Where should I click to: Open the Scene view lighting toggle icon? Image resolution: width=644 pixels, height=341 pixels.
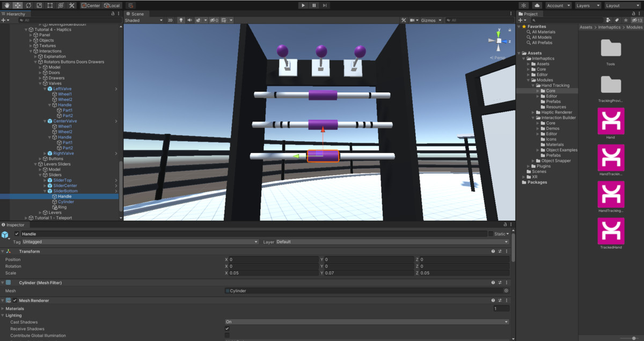tap(181, 20)
